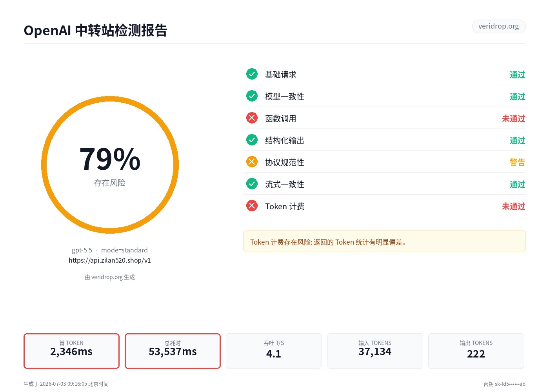
Task: Select the 输出 TOKENS 222 card
Action: tap(476, 351)
